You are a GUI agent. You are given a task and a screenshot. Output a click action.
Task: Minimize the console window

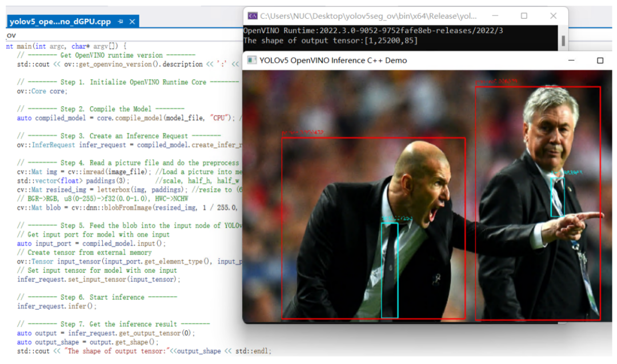(495, 16)
